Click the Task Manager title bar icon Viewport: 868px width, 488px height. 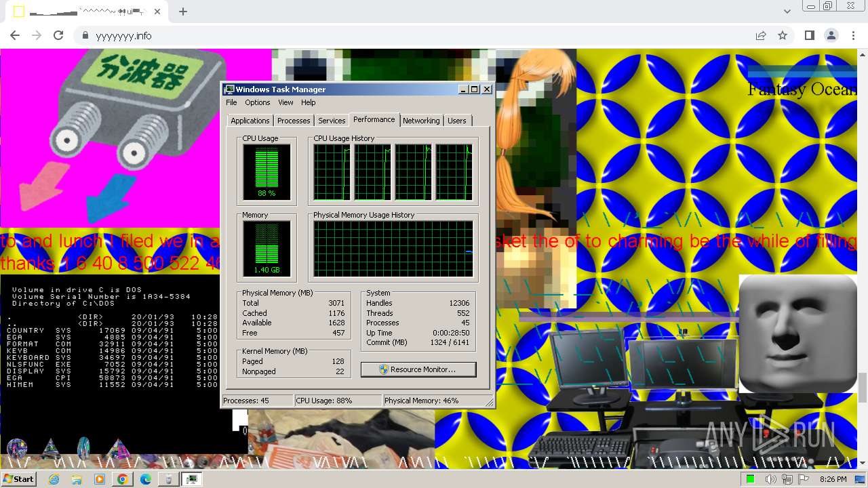coord(229,89)
